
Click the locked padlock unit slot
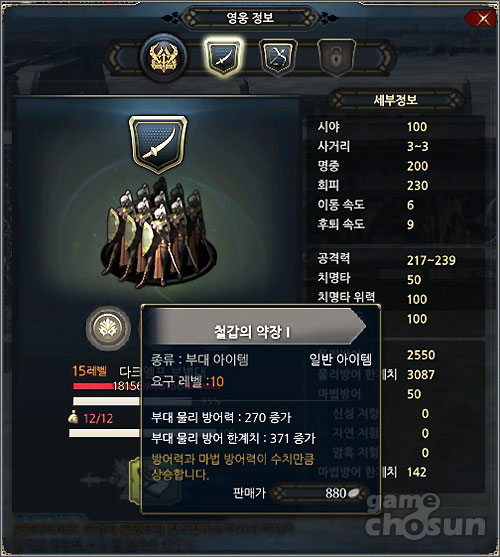coord(336,57)
